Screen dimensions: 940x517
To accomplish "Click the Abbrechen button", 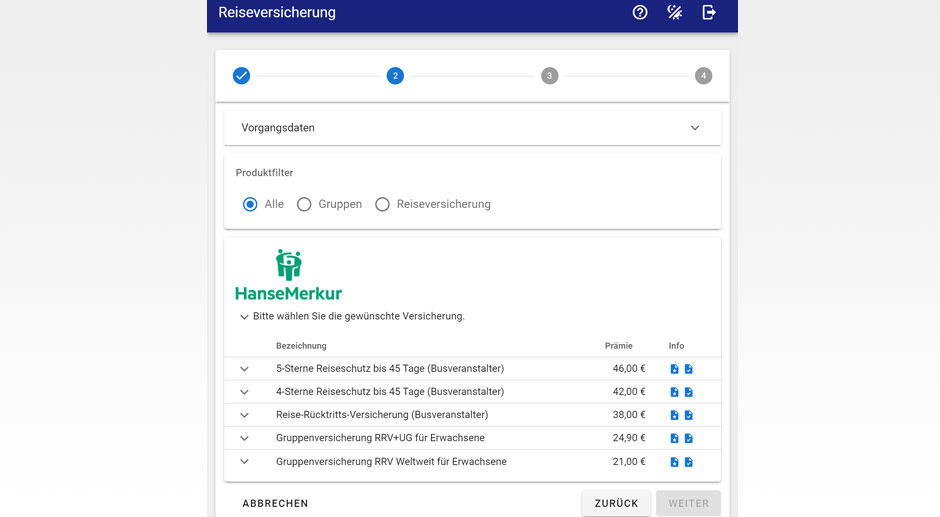I will coord(275,503).
